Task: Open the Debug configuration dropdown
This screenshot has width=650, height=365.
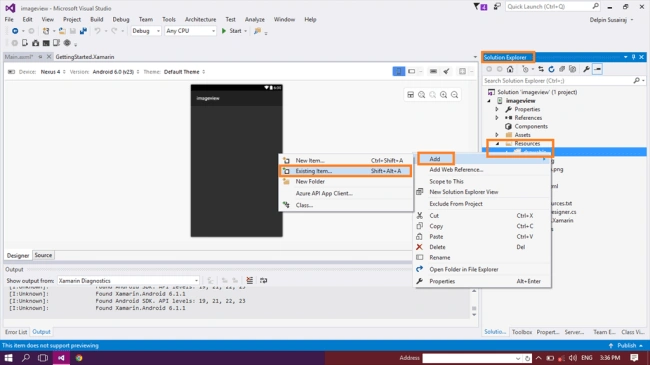Action: [x=146, y=31]
